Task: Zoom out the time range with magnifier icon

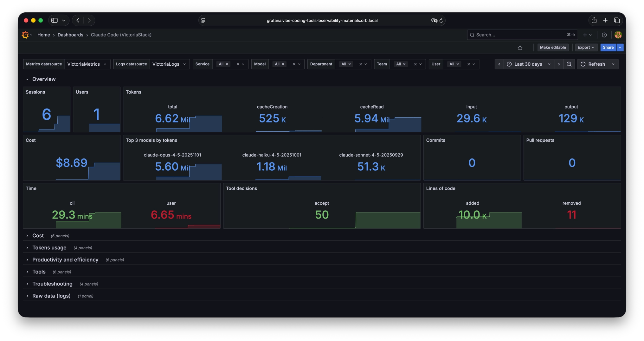Action: pos(569,64)
